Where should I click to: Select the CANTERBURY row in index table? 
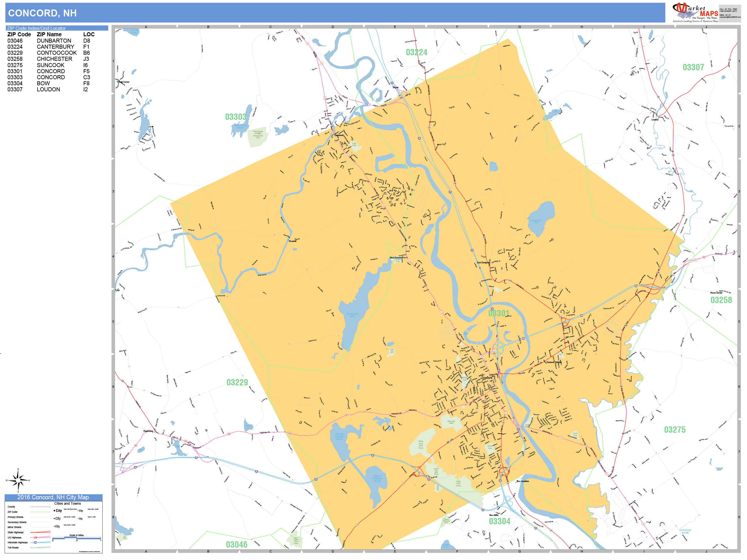pyautogui.click(x=49, y=47)
